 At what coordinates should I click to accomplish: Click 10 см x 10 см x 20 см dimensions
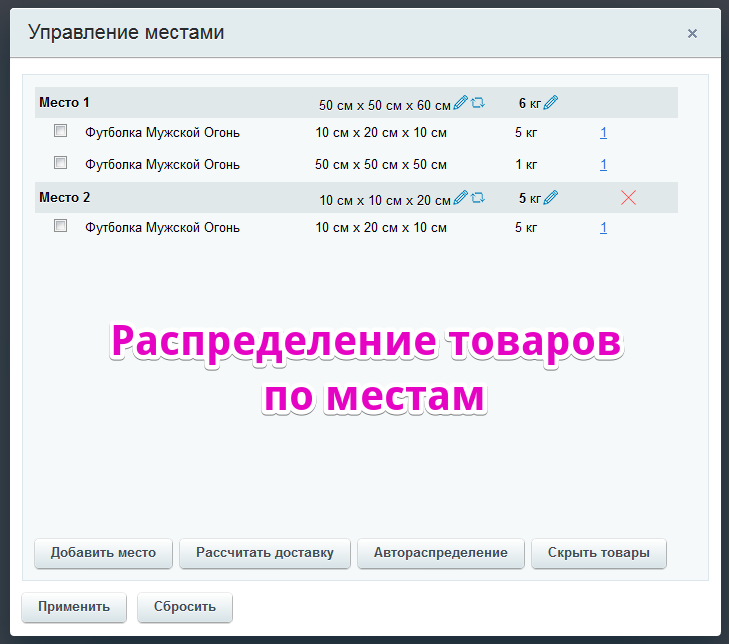pyautogui.click(x=384, y=200)
